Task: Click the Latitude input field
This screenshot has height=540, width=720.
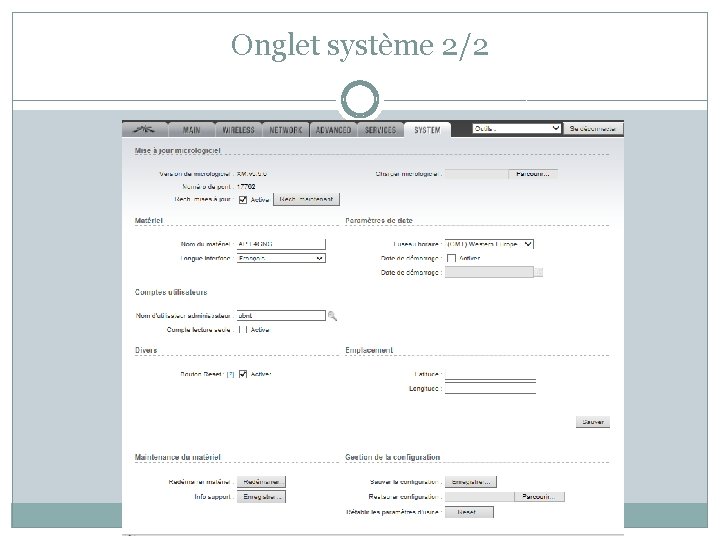Action: point(490,374)
